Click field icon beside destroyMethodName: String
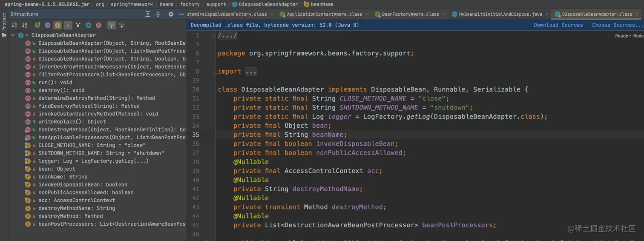The height and width of the screenshot is (241, 644). 28,208
